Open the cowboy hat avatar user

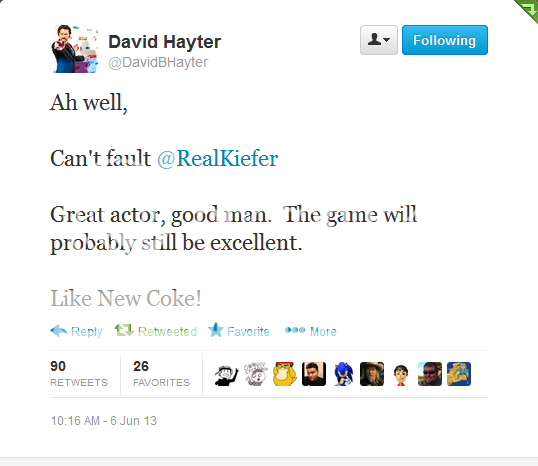tap(372, 374)
